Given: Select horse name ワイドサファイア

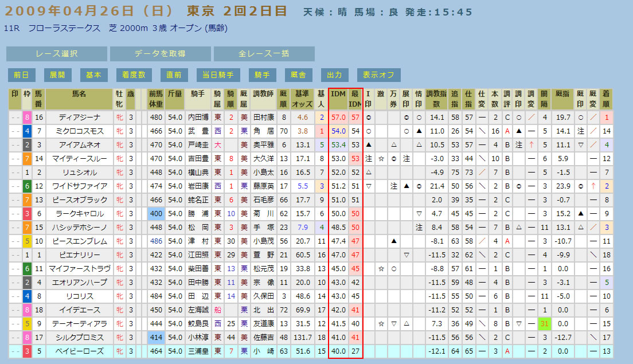Looking at the screenshot, I should 80,186.
